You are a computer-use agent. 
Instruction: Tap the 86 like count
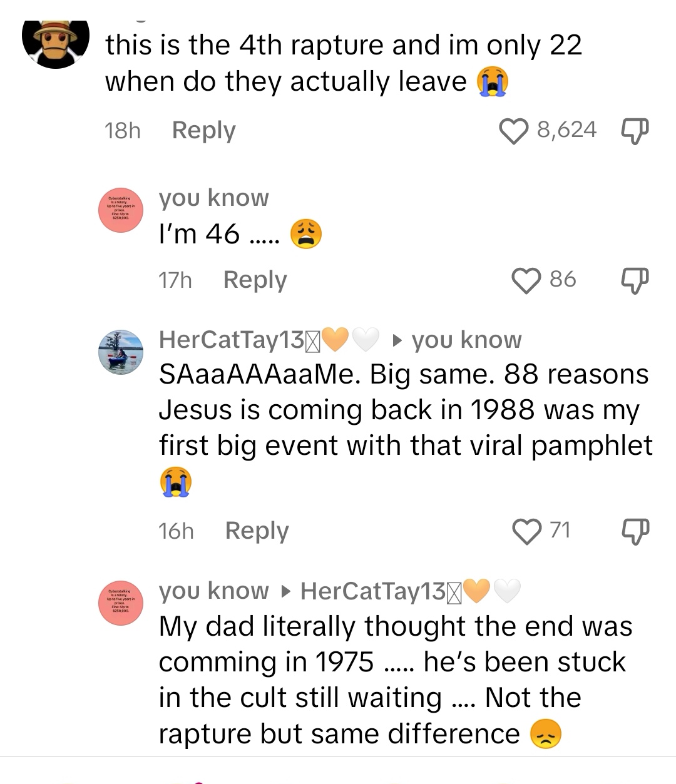click(563, 279)
